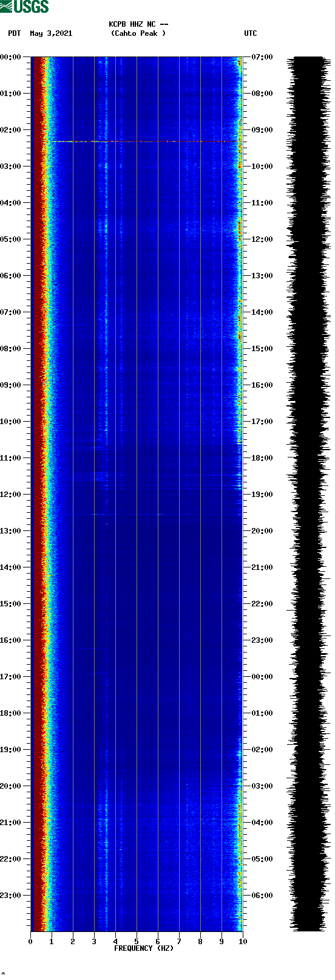Screen dimensions: 335x980
Task: Click the 15:00 PDT time label
Action: (x=11, y=604)
